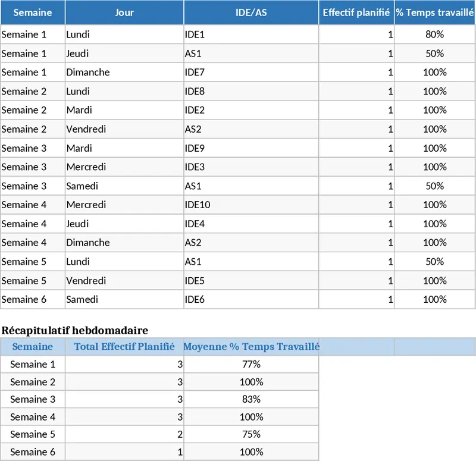
Task: Select the 77% average cell
Action: tap(251, 365)
